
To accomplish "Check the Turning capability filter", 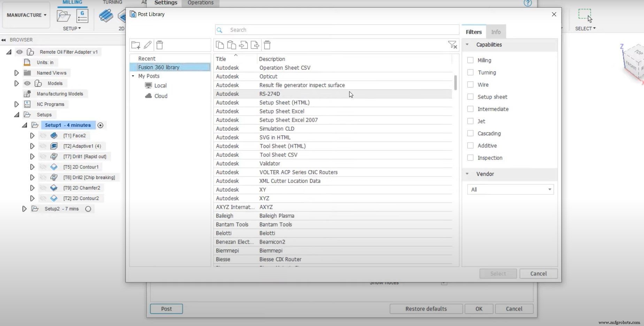I will (470, 72).
